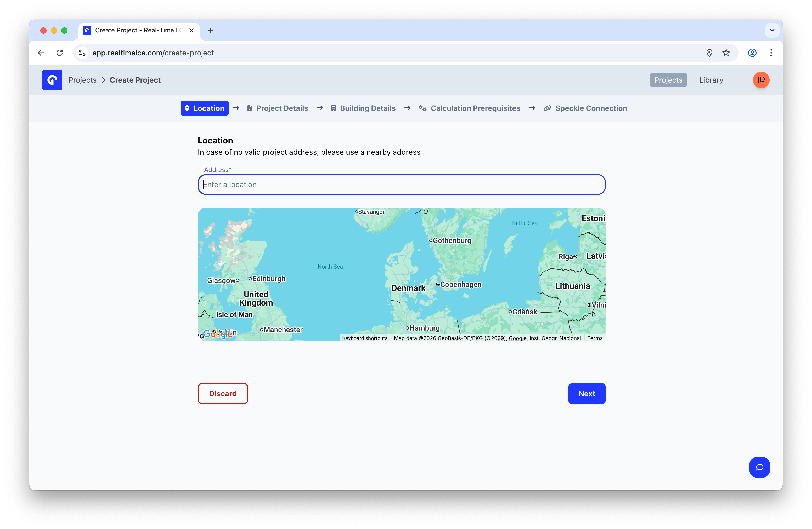Click the Projects breadcrumb link
Image resolution: width=812 pixels, height=529 pixels.
(x=83, y=80)
